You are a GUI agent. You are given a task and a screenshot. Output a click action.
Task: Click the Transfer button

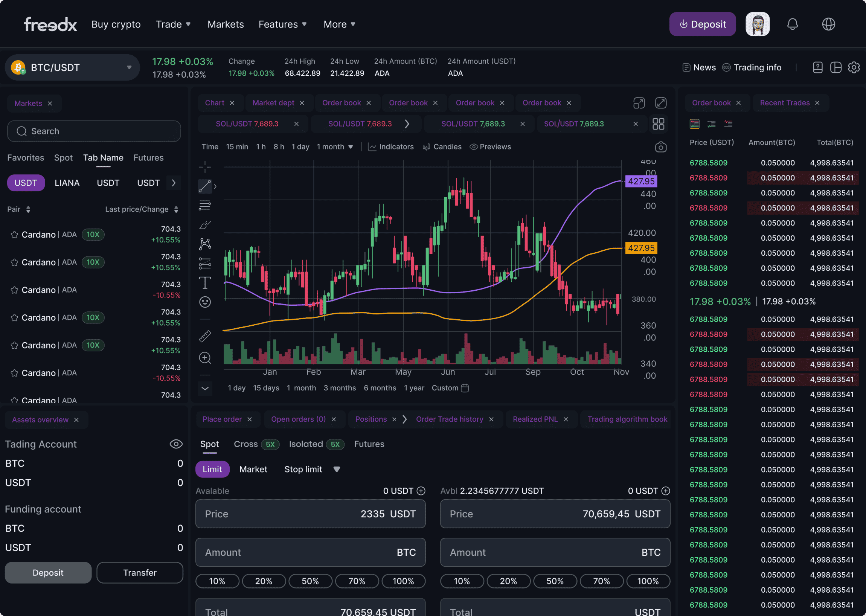(x=140, y=572)
